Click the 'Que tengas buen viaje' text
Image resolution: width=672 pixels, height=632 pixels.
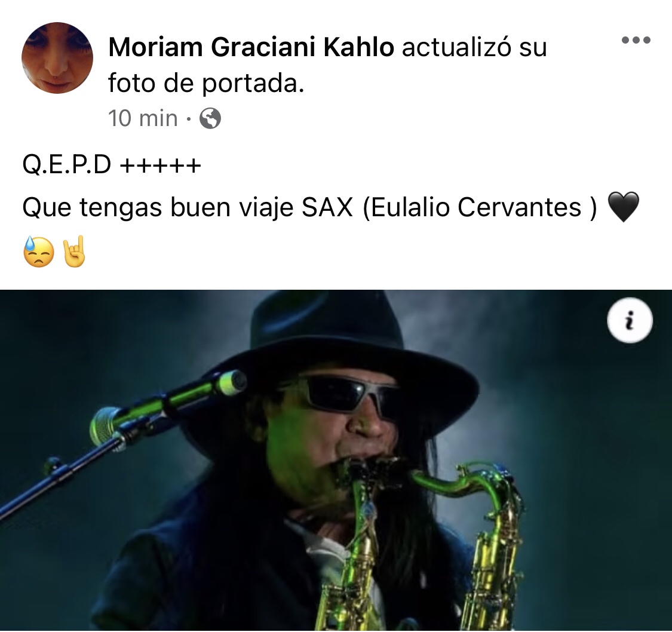click(x=158, y=208)
